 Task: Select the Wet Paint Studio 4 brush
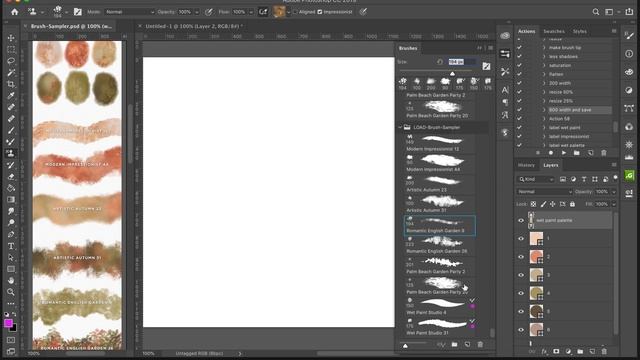point(440,306)
